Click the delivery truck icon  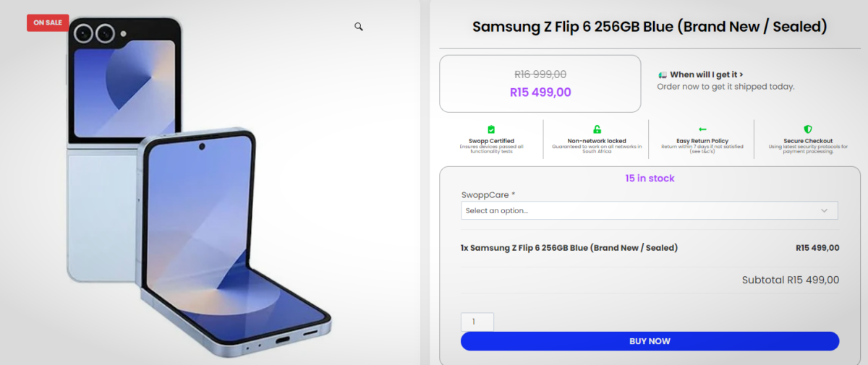[x=663, y=74]
